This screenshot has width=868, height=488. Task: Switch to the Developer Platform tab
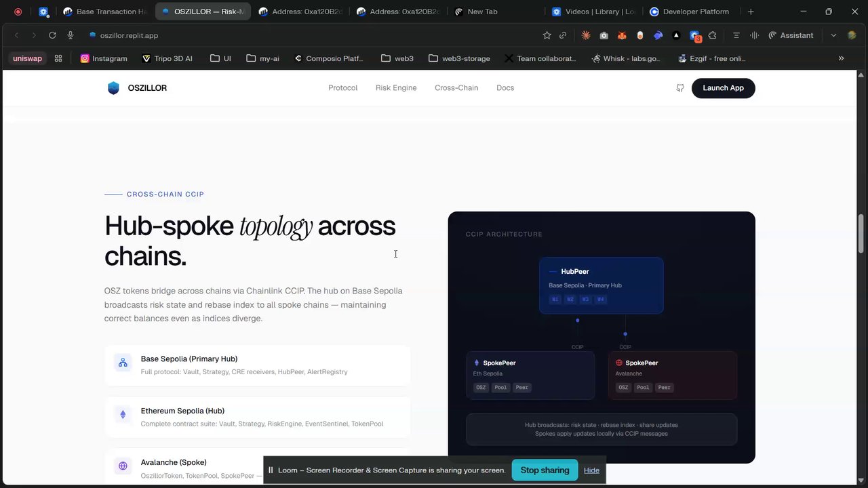tap(690, 12)
